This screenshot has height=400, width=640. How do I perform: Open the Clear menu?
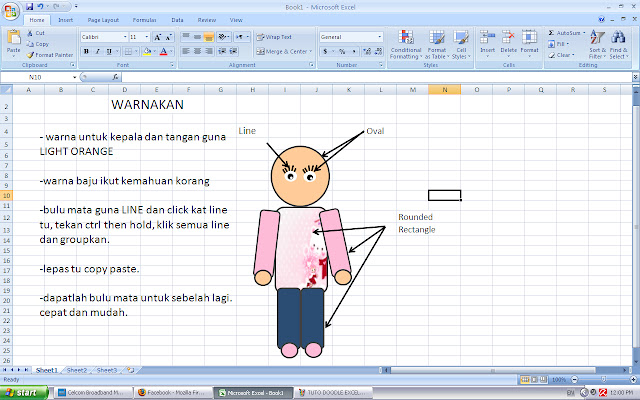(x=561, y=55)
